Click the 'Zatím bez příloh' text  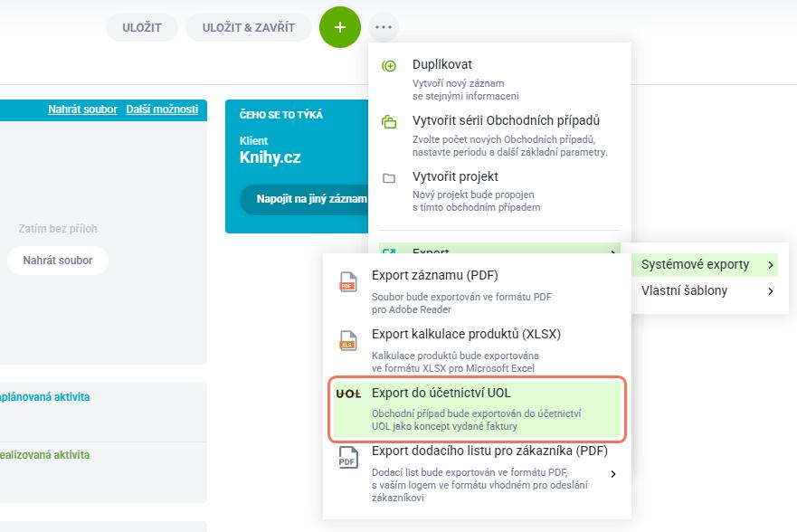(x=57, y=229)
